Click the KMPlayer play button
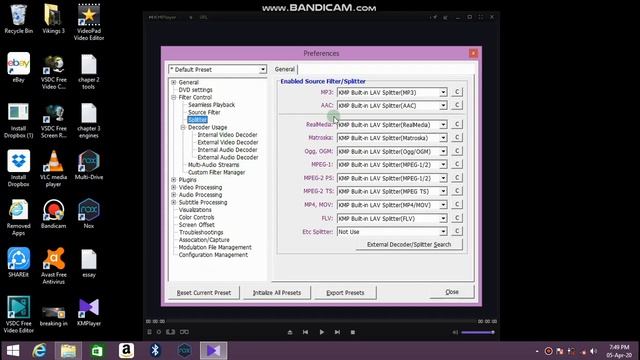This screenshot has height=360, width=640. (322, 332)
